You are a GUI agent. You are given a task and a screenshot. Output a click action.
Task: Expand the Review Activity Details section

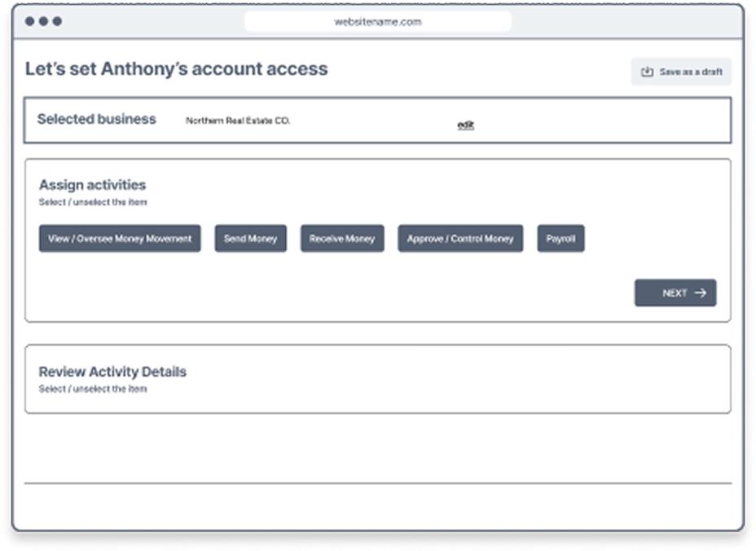click(115, 371)
